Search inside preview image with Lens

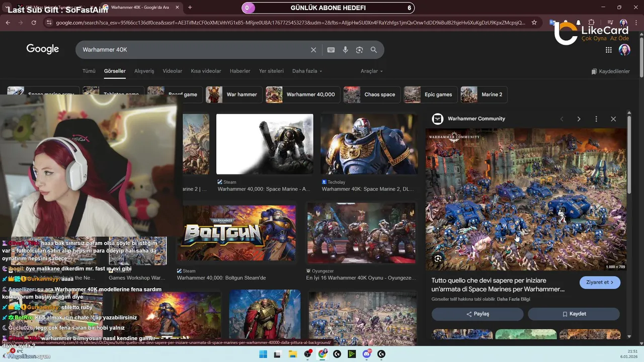(438, 258)
